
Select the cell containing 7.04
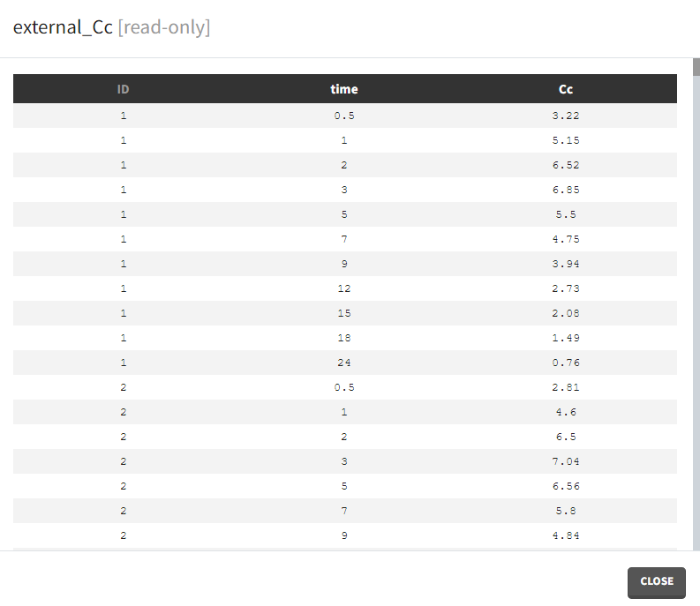(566, 461)
